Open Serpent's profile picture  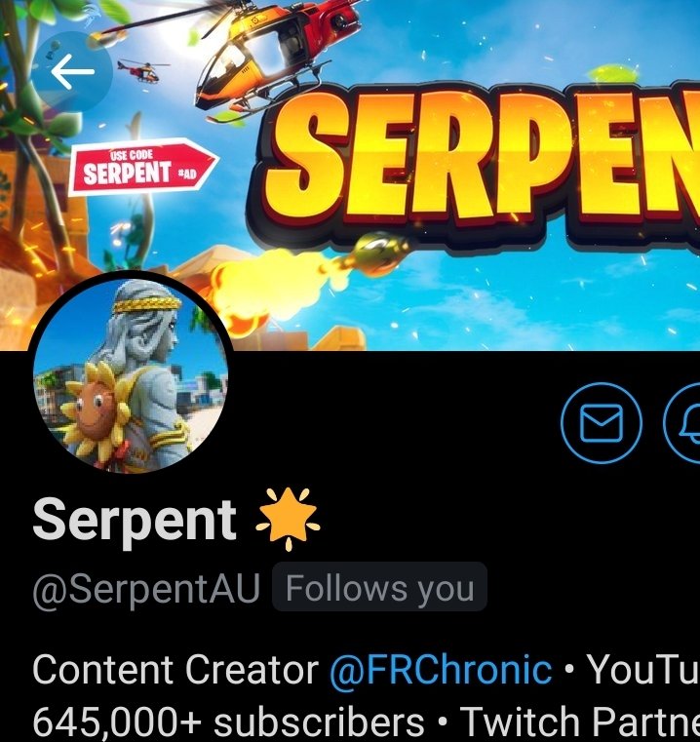click(131, 374)
